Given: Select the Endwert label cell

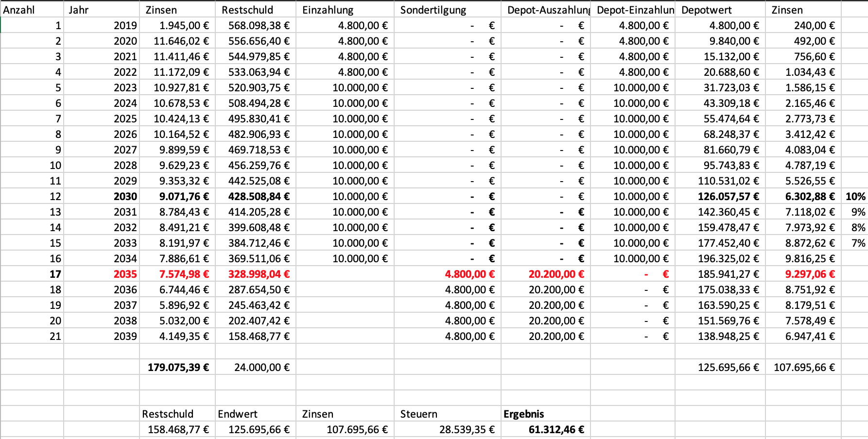Looking at the screenshot, I should (256, 414).
